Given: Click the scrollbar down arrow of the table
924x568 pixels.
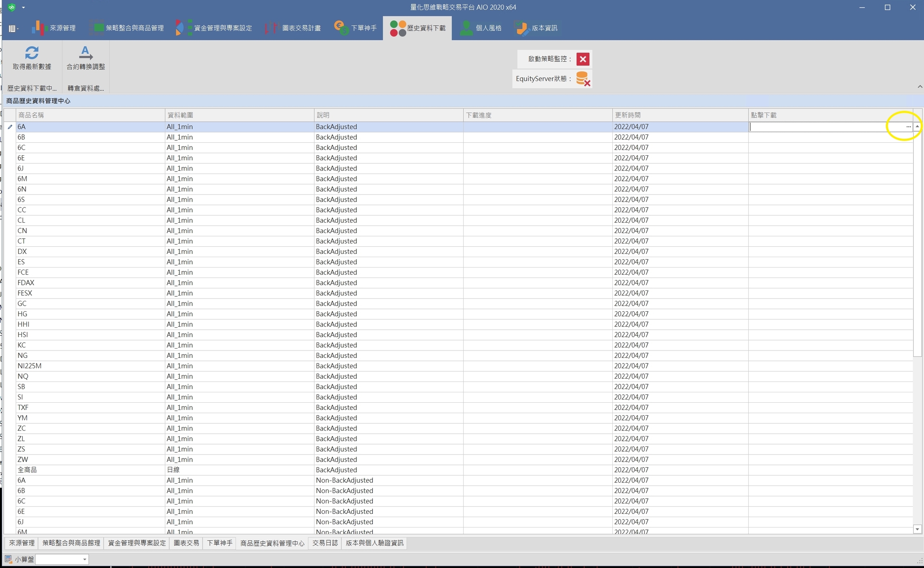Looking at the screenshot, I should [917, 529].
